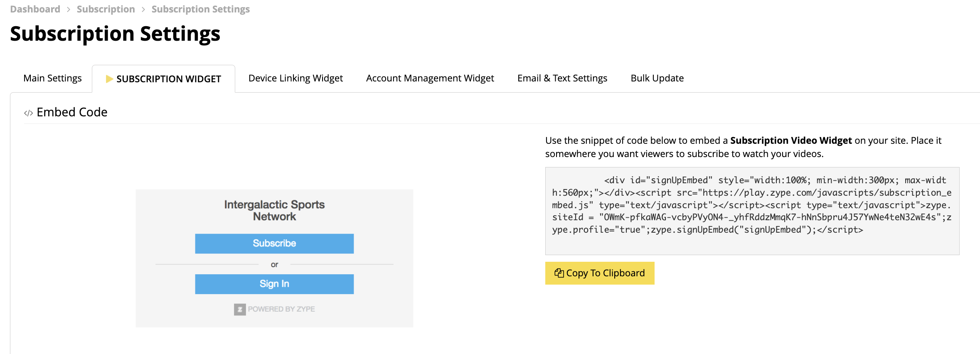Click the Zype logo icon in preview
Viewport: 980px width, 354px height.
tap(240, 309)
